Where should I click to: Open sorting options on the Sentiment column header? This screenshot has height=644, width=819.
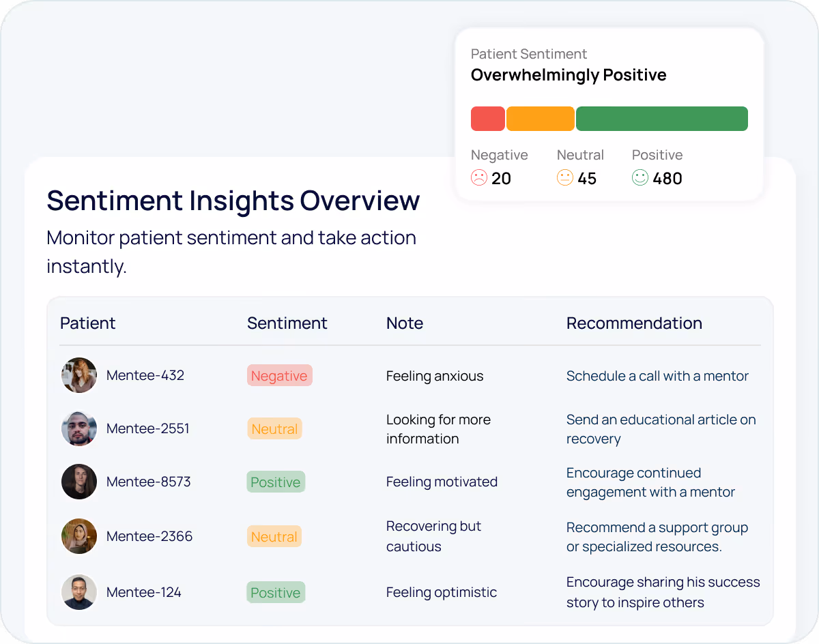coord(287,323)
